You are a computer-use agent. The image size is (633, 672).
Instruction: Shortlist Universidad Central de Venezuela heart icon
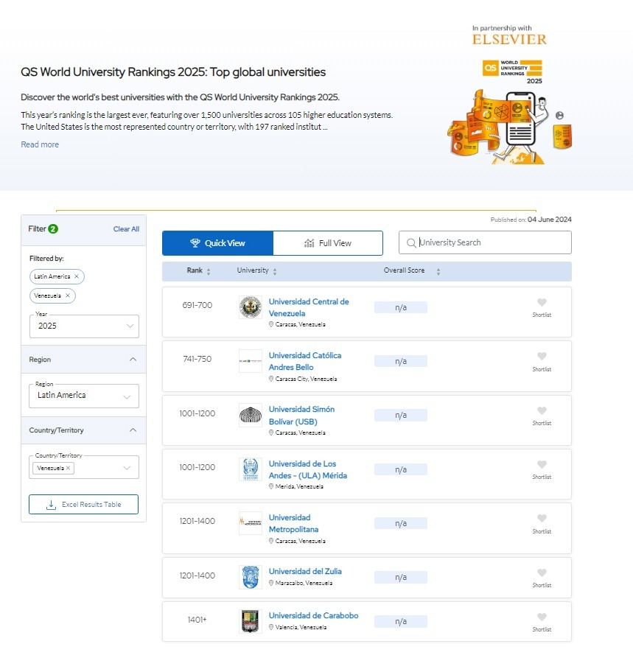click(542, 302)
